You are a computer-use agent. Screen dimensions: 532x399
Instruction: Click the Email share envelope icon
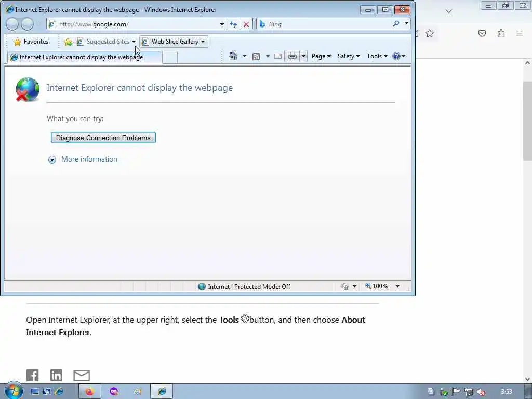pos(82,376)
